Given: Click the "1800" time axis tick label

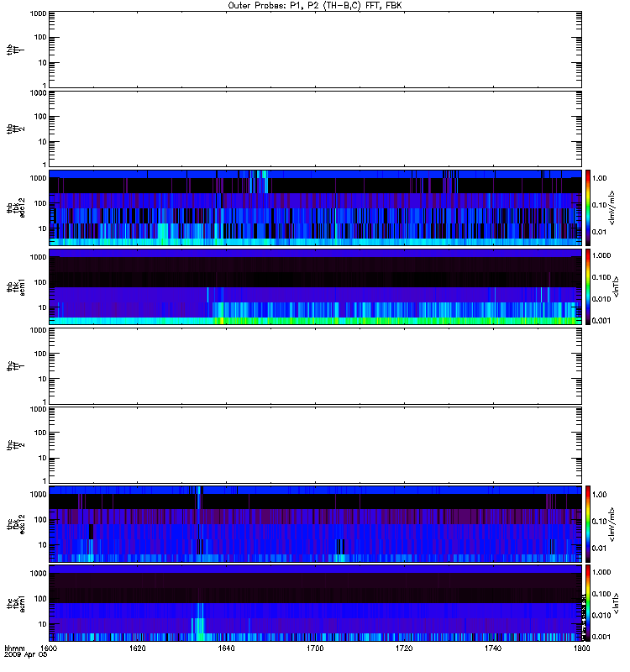Looking at the screenshot, I should [581, 648].
